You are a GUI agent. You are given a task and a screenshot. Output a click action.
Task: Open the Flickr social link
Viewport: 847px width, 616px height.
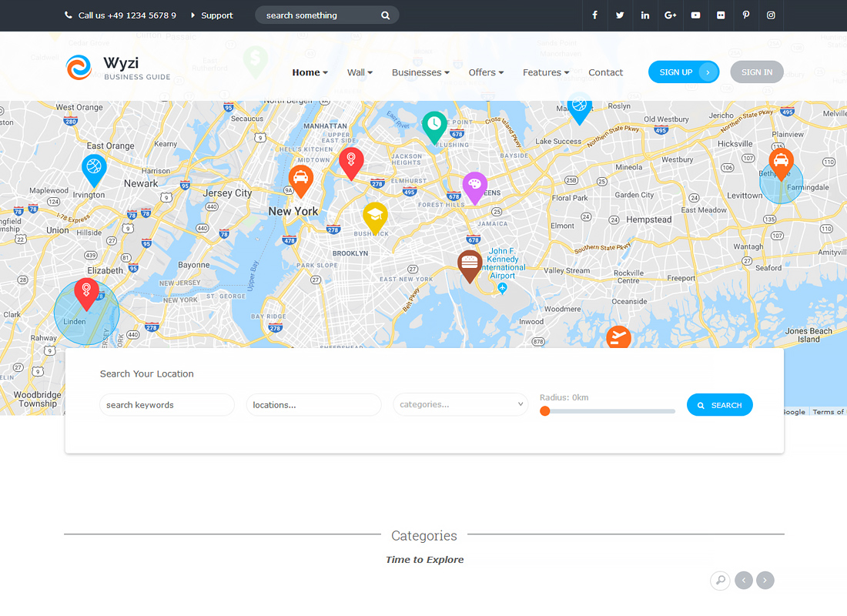tap(721, 15)
